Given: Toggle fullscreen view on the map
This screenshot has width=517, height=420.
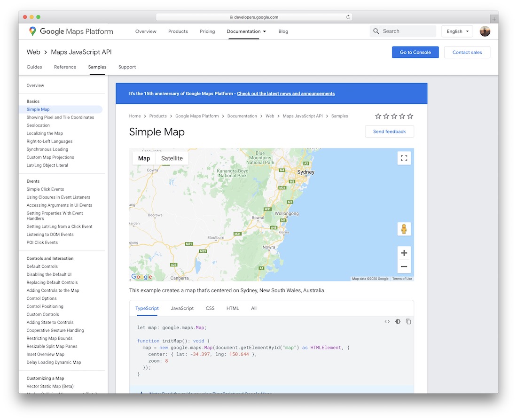Looking at the screenshot, I should 404,158.
